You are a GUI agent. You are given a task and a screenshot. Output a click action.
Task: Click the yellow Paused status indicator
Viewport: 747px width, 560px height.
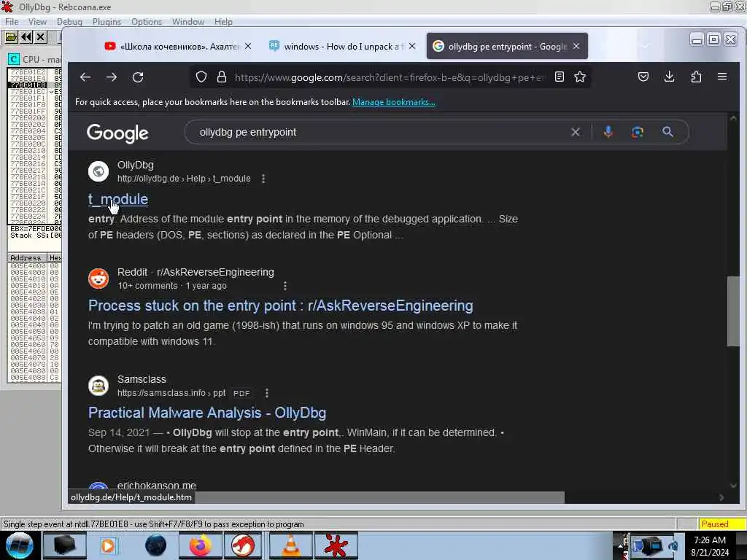pos(721,524)
